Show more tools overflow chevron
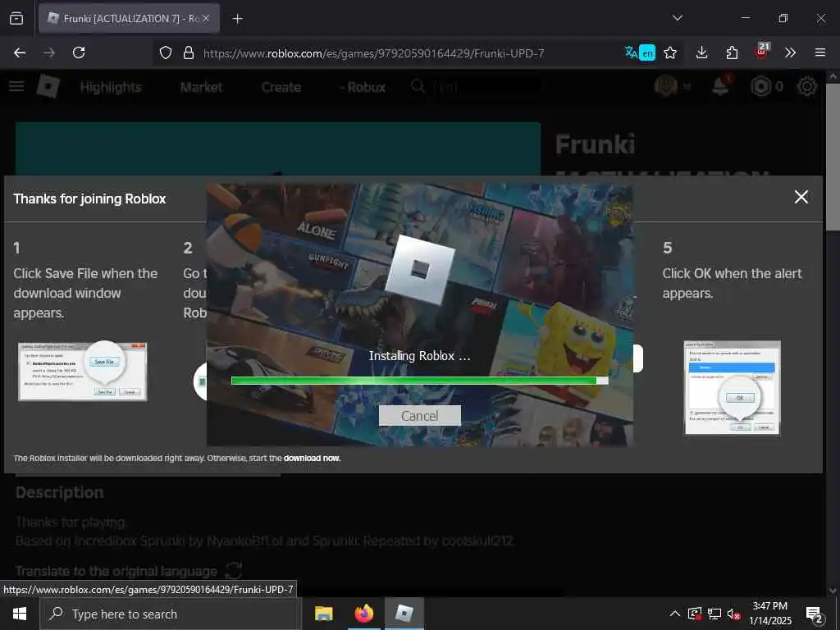Screen dimensions: 840x630 (x=790, y=52)
